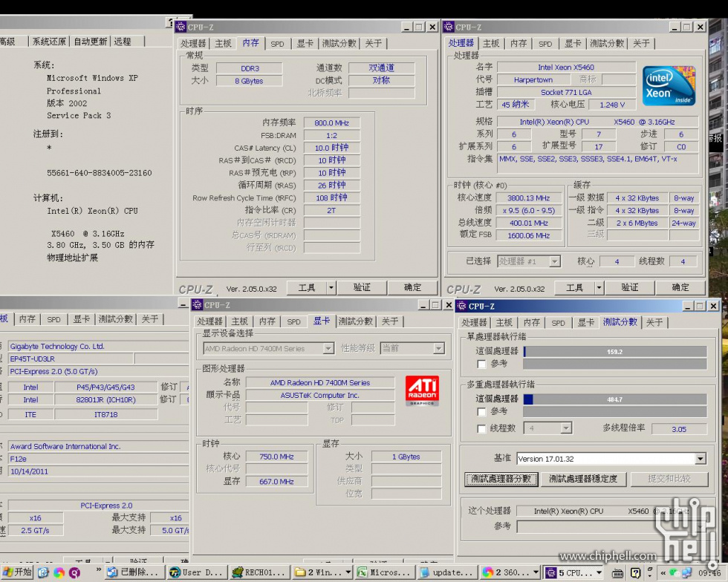Close the processor CPU-Z window
The height and width of the screenshot is (582, 728).
[x=700, y=27]
